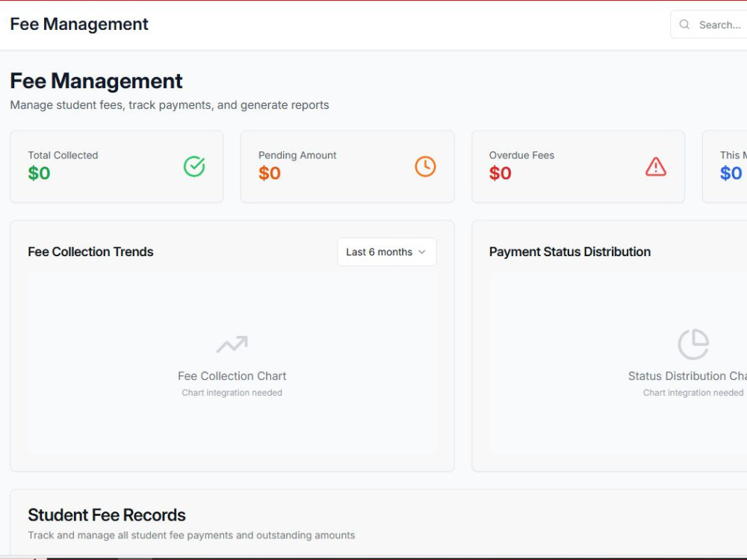Click the Pending Amount label

tap(297, 155)
